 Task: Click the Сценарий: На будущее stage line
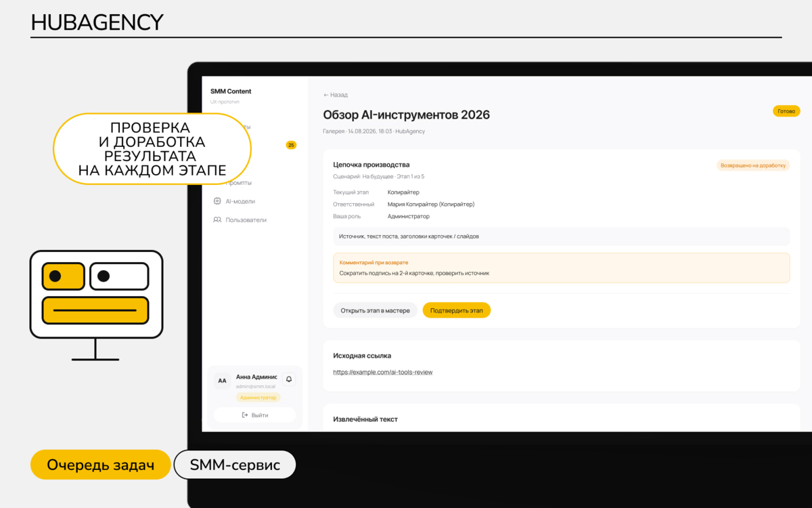(x=379, y=176)
